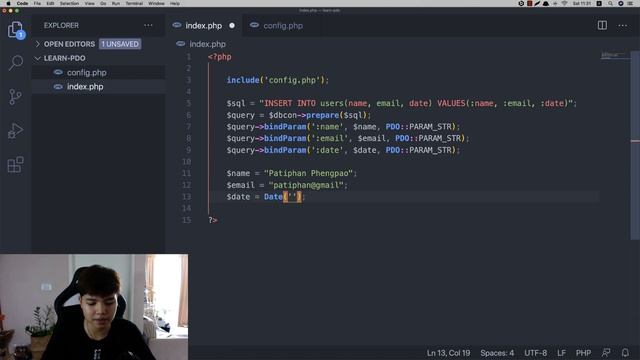Image resolution: width=640 pixels, height=360 pixels.
Task: Click the EXPLORER panel title
Action: point(61,25)
